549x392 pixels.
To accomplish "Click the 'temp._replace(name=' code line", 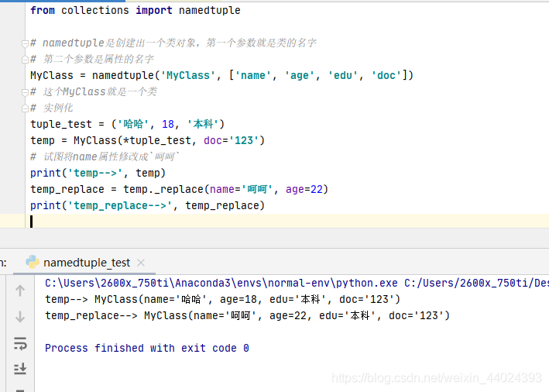I will point(179,189).
